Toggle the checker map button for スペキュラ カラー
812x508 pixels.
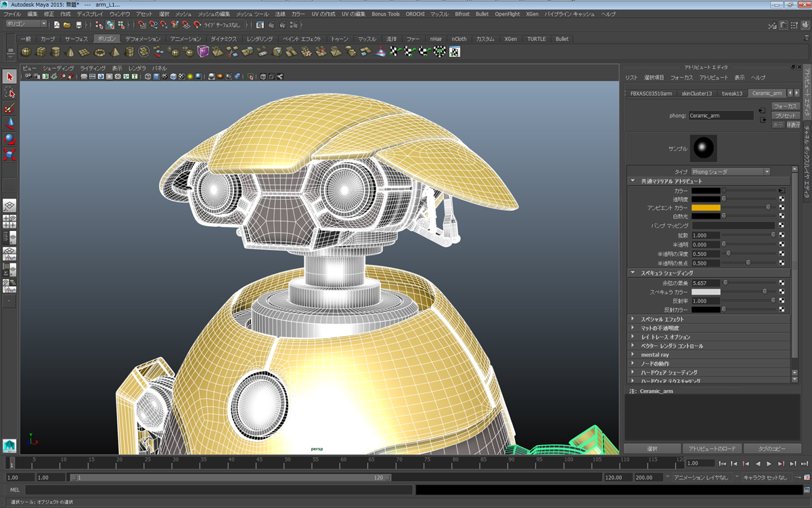point(782,292)
